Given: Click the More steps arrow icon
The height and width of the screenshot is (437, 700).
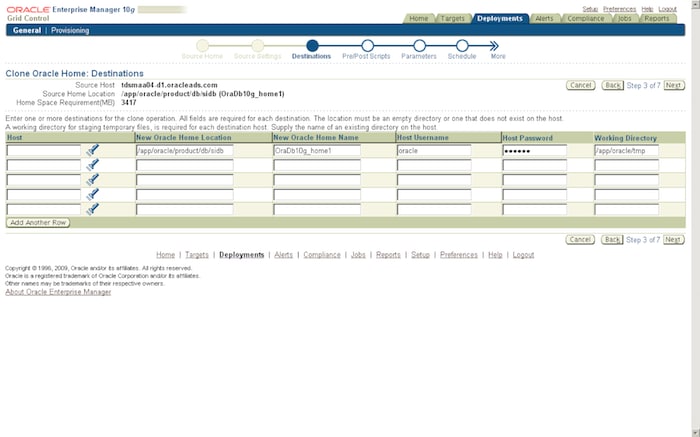Looking at the screenshot, I should coord(493,46).
